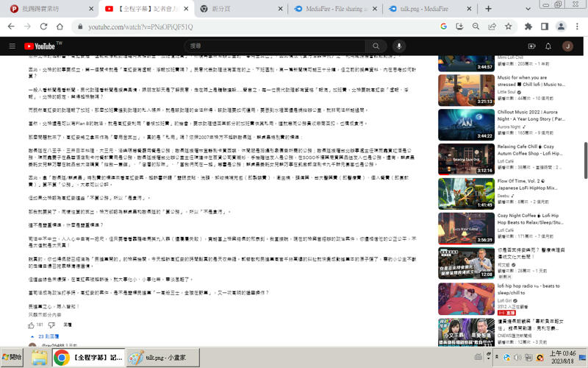Click the Lofi Girl channel name
Image resolution: width=588 pixels, height=368 pixels.
pyautogui.click(x=504, y=301)
